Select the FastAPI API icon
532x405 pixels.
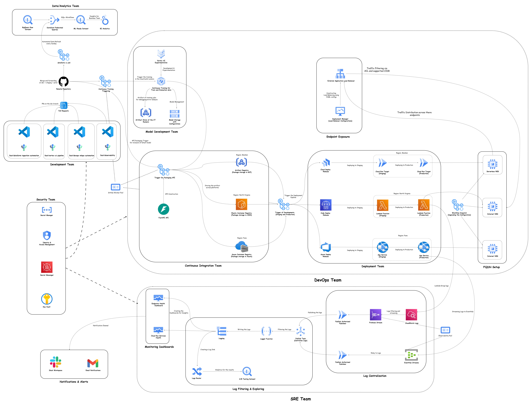tap(164, 209)
